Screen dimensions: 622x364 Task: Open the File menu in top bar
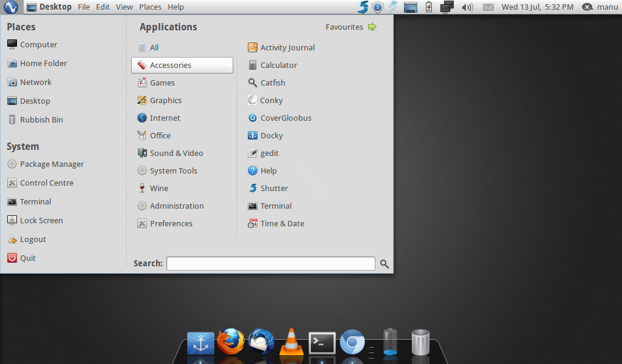[84, 7]
